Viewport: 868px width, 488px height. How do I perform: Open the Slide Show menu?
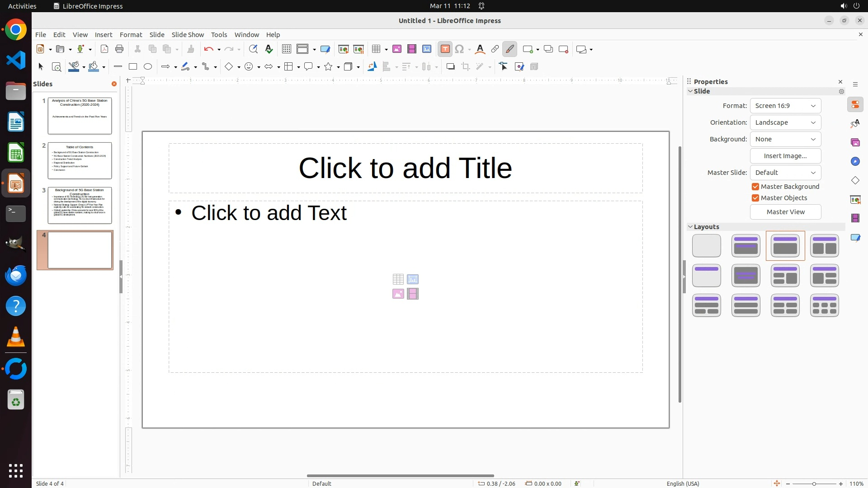(x=187, y=35)
